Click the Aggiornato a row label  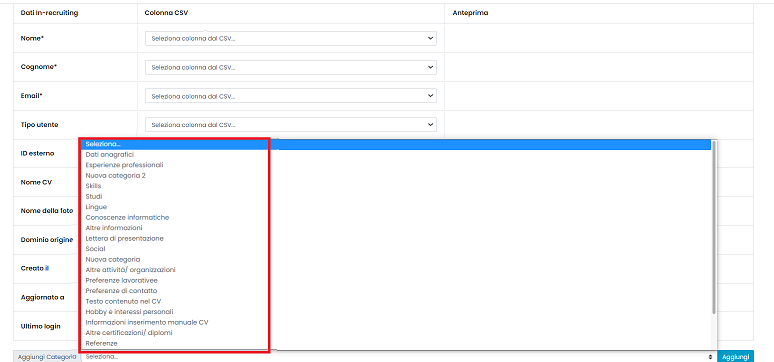pos(42,297)
